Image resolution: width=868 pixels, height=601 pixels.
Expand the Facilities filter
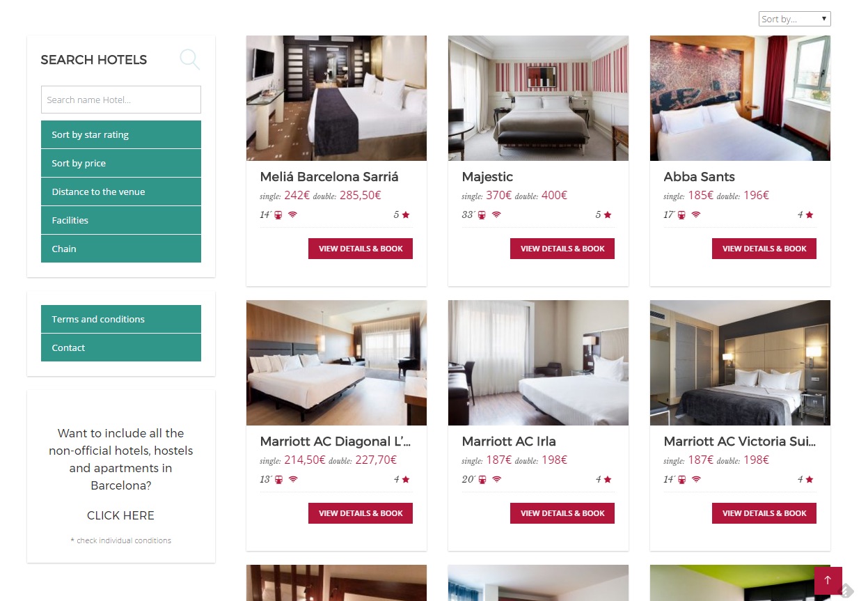(x=121, y=220)
